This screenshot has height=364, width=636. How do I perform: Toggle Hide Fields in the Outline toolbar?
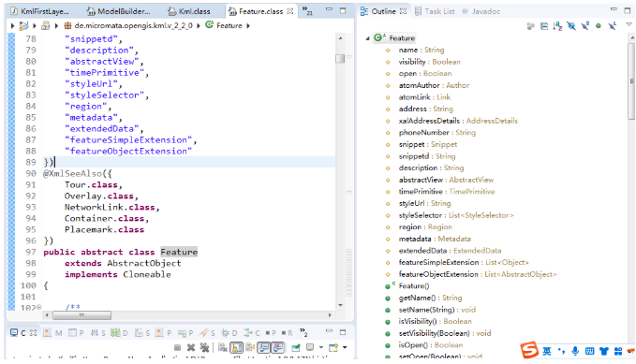click(571, 26)
